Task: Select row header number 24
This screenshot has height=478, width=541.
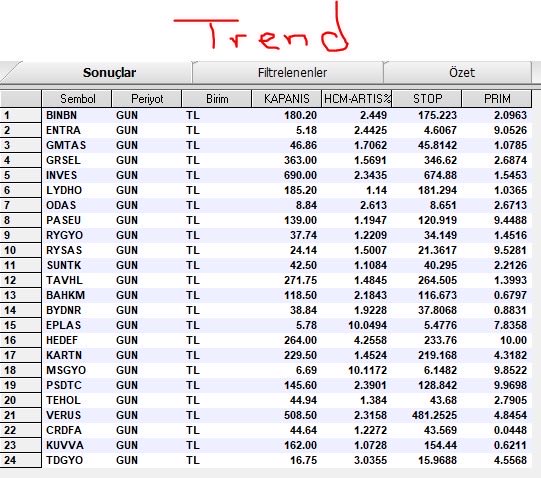Action: pos(21,460)
